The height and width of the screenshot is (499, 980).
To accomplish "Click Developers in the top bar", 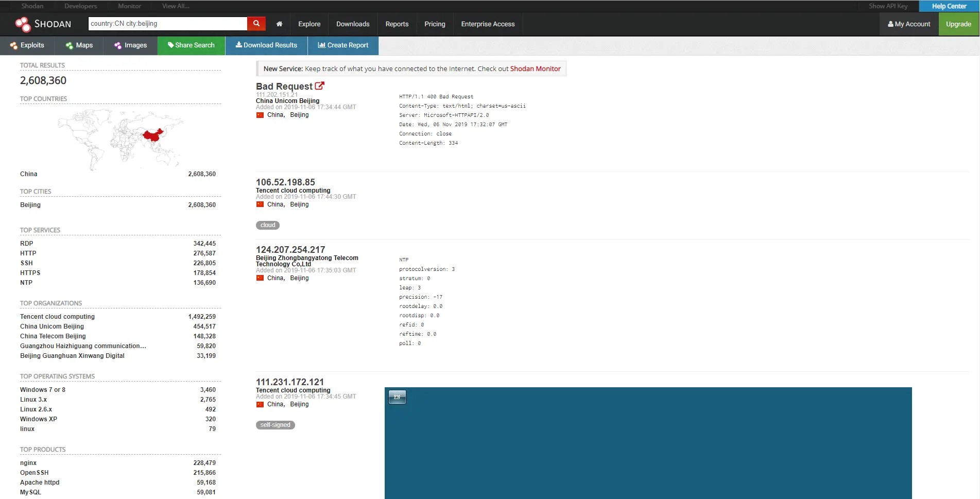I will [x=81, y=6].
